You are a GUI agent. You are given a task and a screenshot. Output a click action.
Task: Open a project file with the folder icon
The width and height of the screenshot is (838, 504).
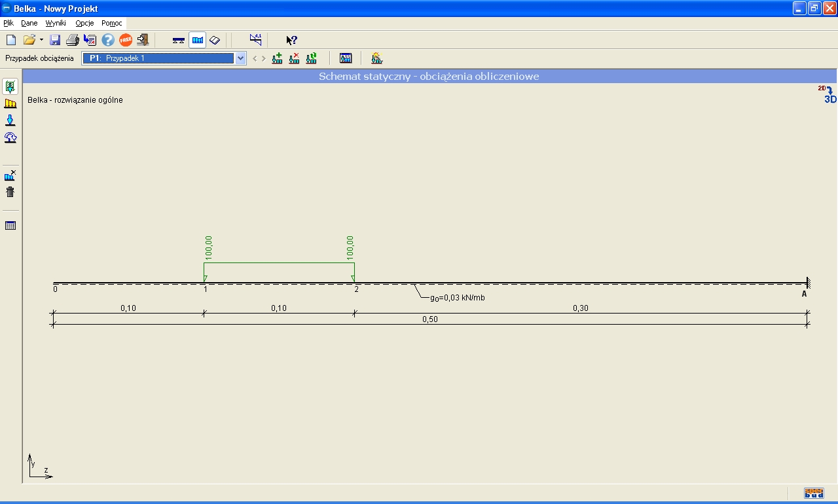click(x=29, y=40)
